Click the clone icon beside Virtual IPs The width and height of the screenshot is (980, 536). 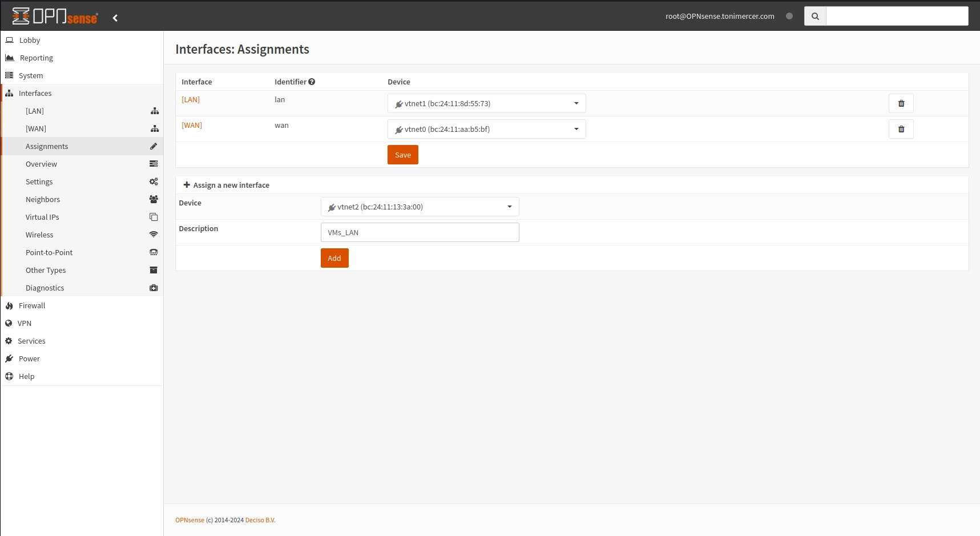154,217
